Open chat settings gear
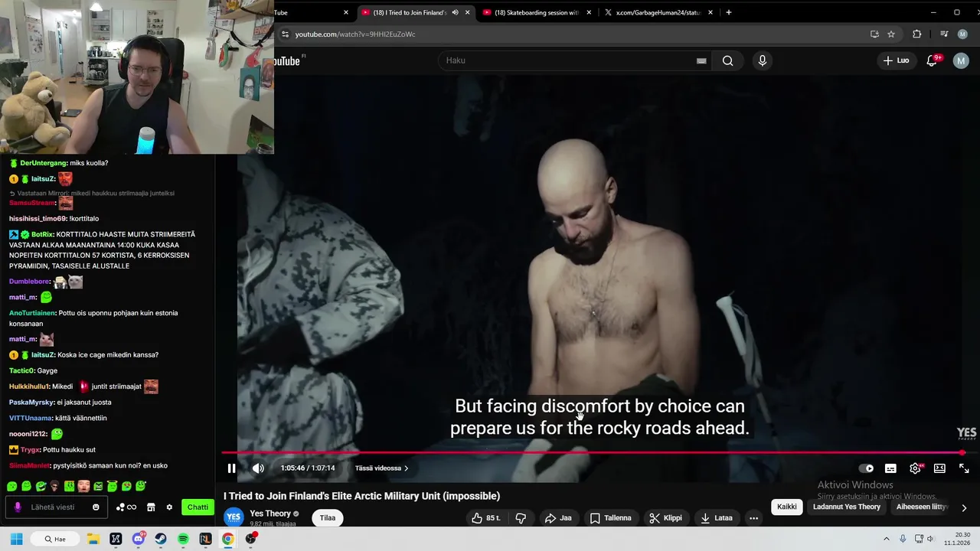 point(169,507)
